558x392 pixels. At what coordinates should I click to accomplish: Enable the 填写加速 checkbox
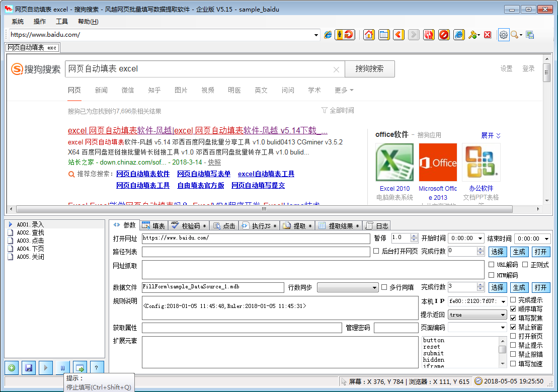pyautogui.click(x=513, y=363)
